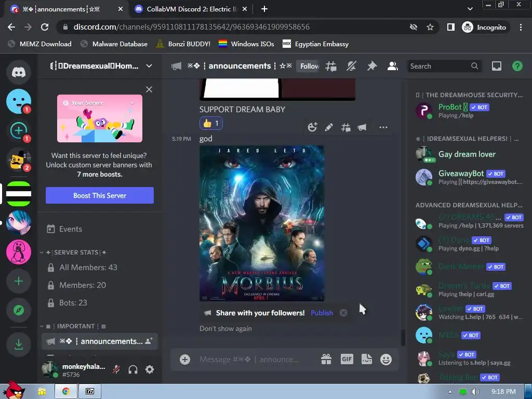
Task: Open Malware Database bookmark
Action: coord(114,44)
